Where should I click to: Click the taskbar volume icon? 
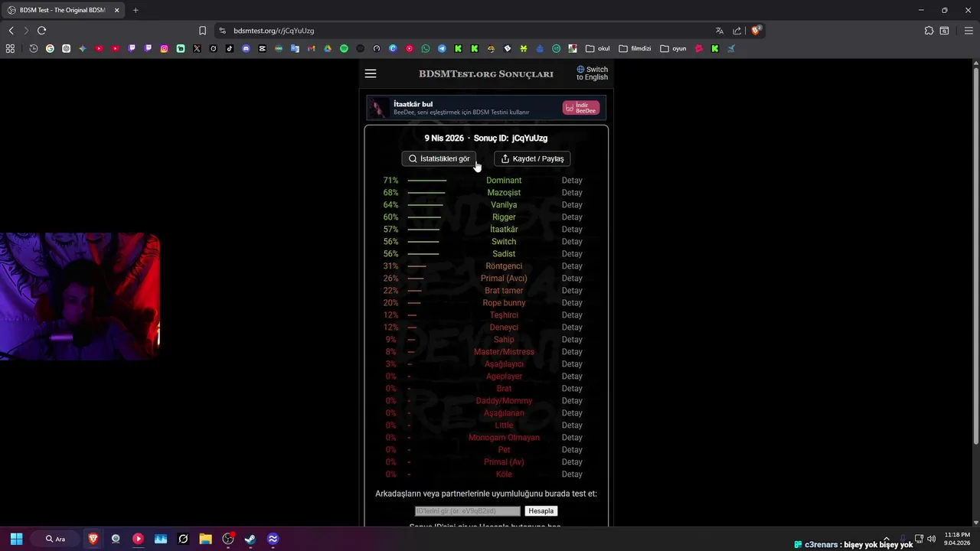[931, 539]
